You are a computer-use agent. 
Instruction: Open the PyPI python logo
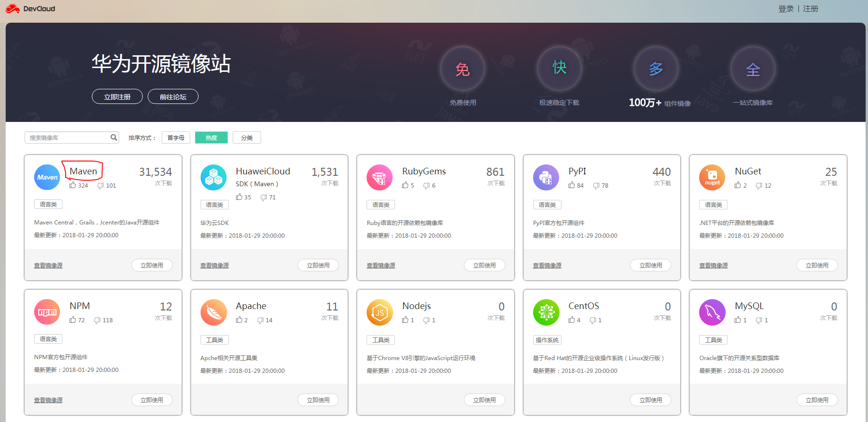pos(546,177)
